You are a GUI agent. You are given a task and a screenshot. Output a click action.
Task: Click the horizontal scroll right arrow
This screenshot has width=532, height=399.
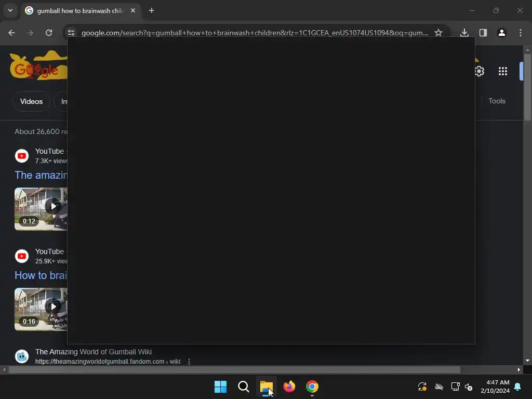point(519,369)
